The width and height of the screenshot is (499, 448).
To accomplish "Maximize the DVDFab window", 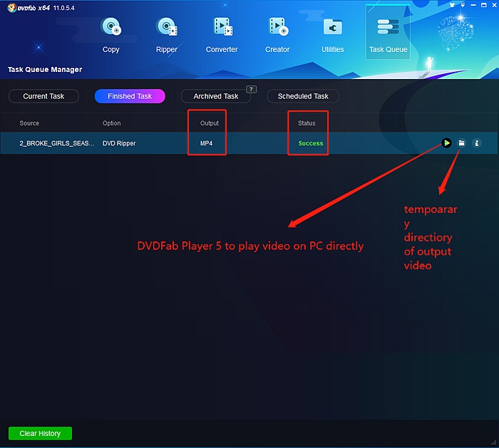I will tap(484, 5).
